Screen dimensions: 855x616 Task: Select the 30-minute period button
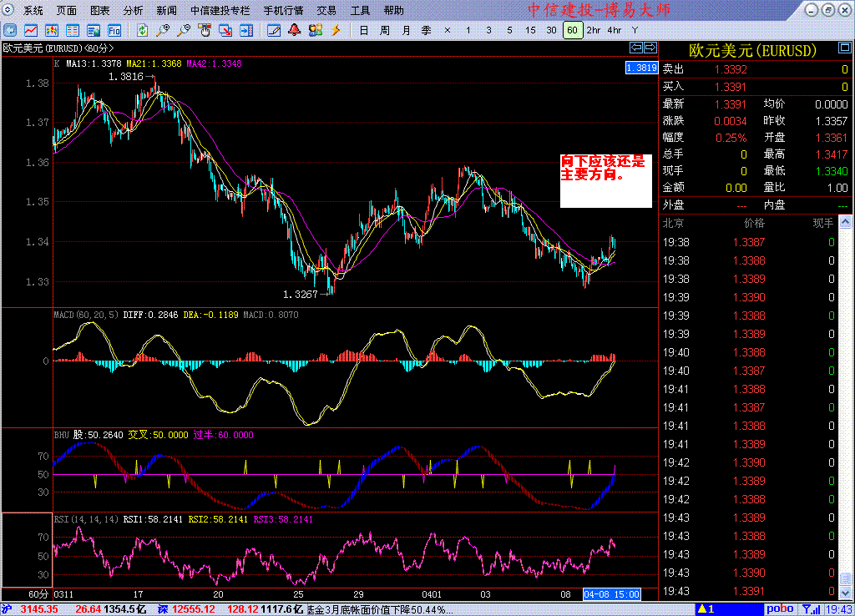(551, 31)
